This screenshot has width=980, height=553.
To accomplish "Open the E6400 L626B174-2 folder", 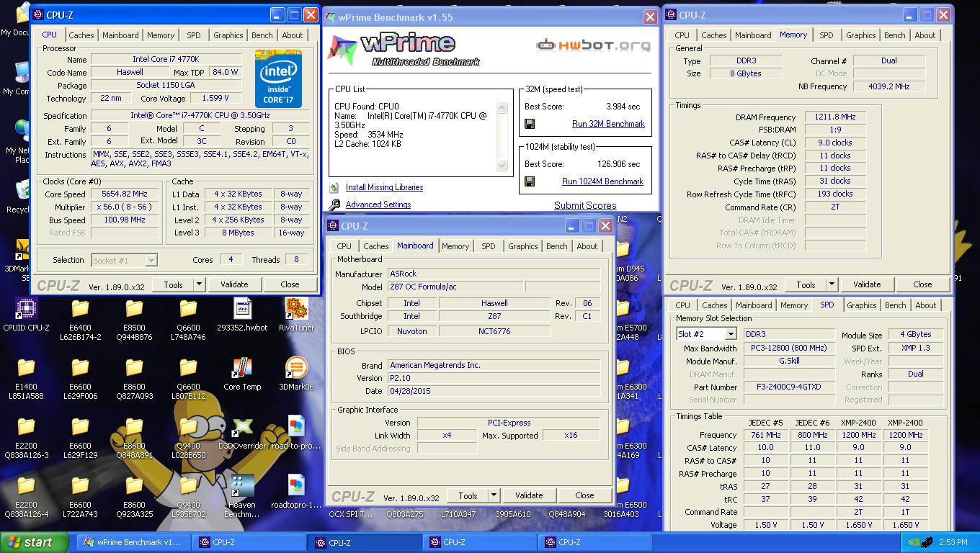I will [x=80, y=310].
